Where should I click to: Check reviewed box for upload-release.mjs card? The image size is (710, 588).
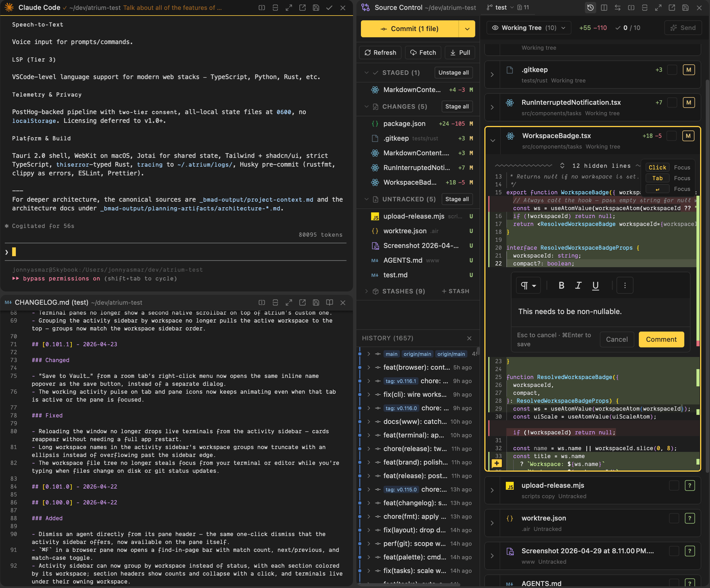(674, 485)
